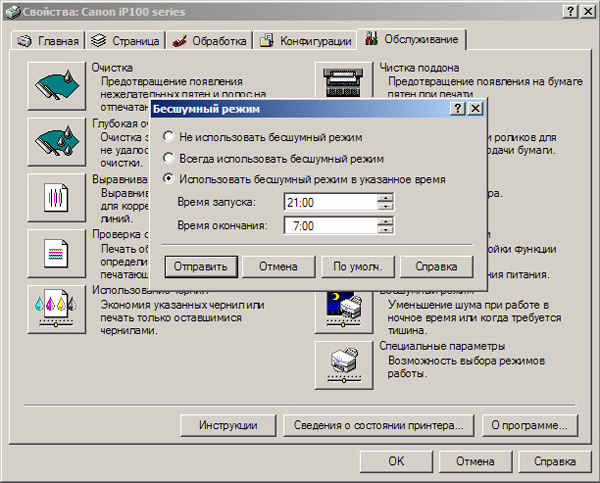Switch to the Конфигурации tab
600x483 pixels.
tap(305, 40)
